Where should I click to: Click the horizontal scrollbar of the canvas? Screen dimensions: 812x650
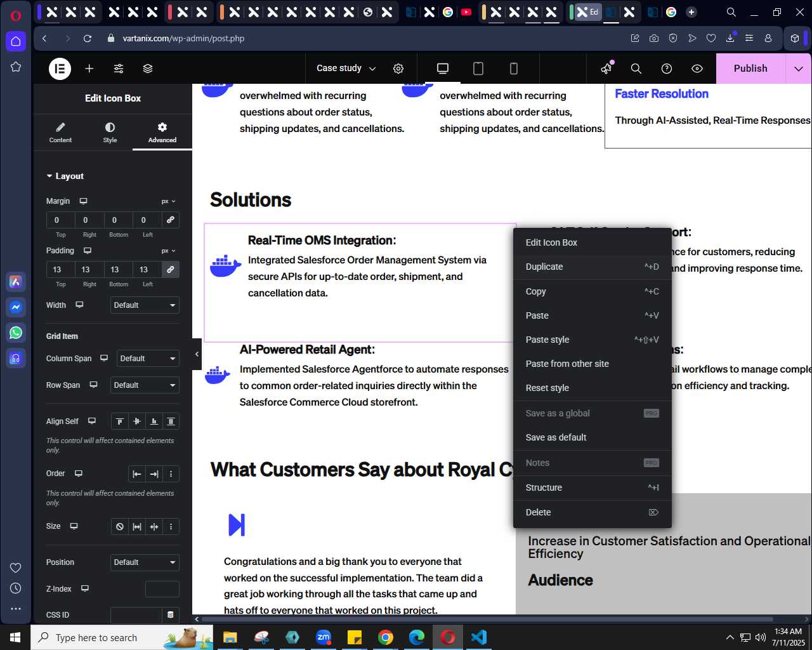point(487,619)
